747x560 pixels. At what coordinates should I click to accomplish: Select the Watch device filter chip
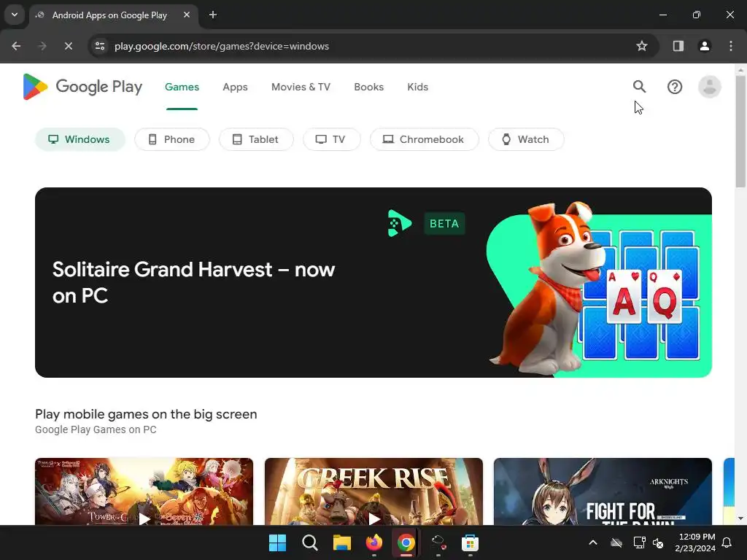click(526, 139)
